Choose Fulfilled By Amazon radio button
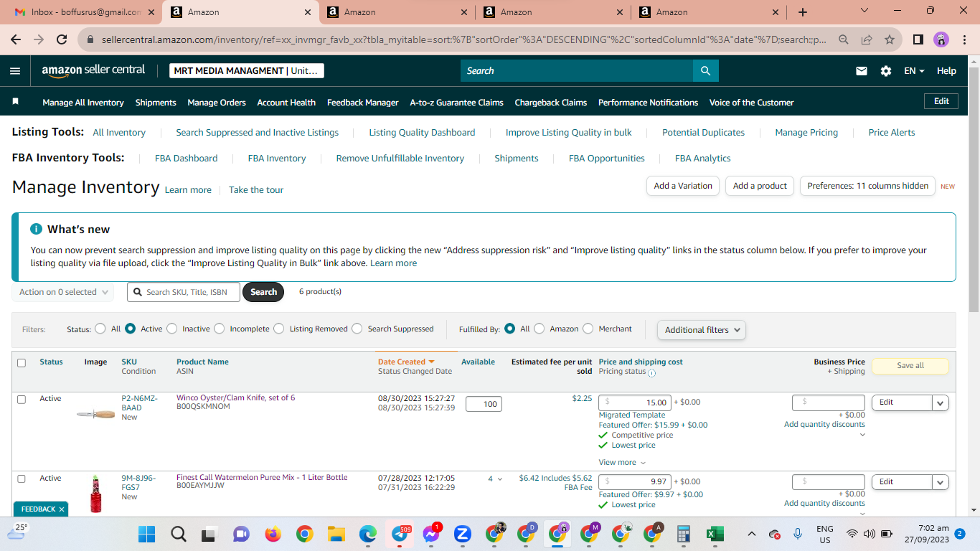The image size is (980, 551). (539, 329)
